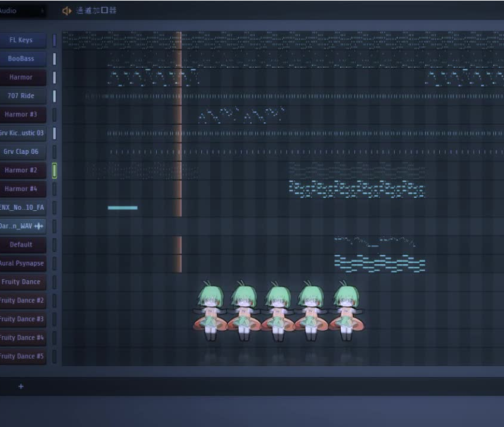Click the 707 Ride note preview lane
Image resolution: width=504 pixels, height=427 pixels.
283,96
